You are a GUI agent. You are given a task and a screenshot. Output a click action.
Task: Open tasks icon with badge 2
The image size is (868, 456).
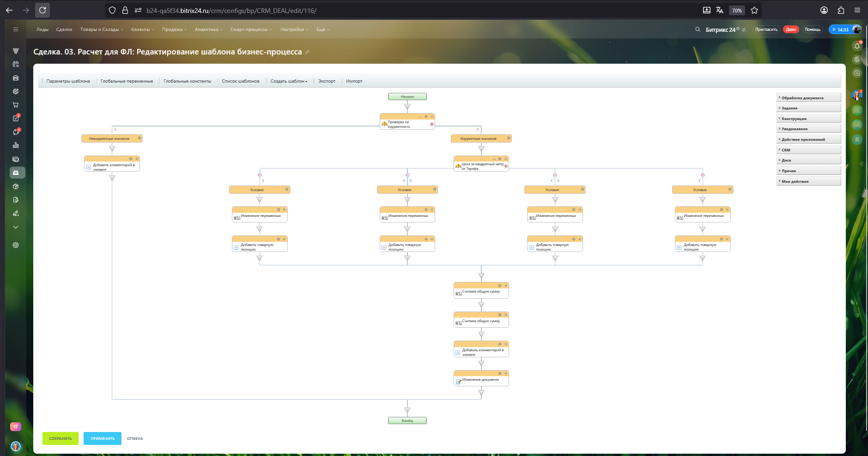click(16, 118)
